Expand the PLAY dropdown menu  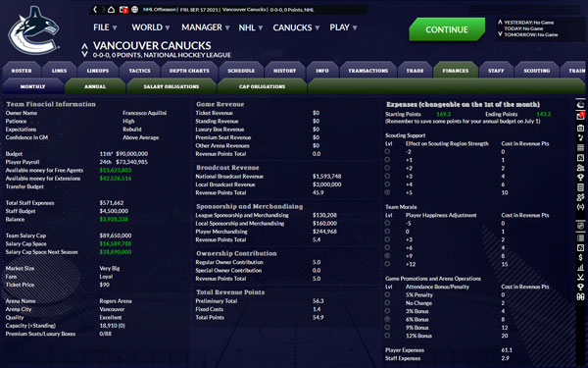[344, 27]
